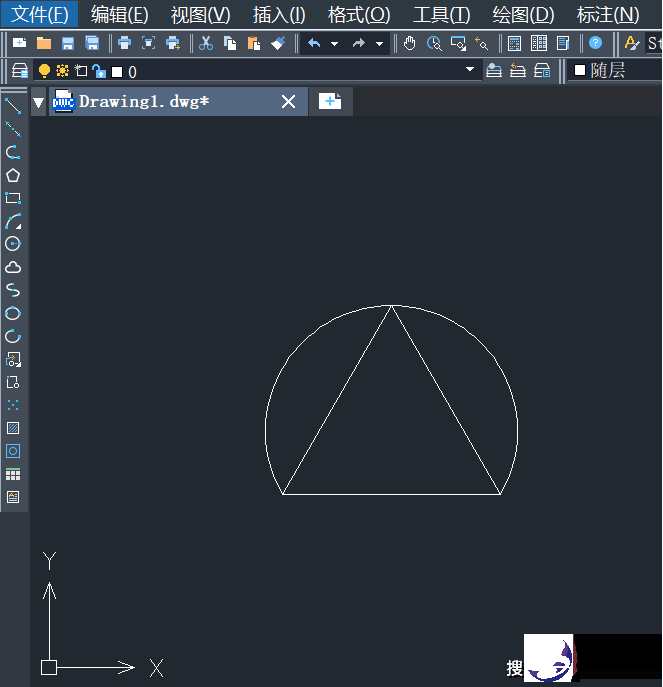This screenshot has height=687, width=663.
Task: Activate the pan hand tool
Action: coord(410,43)
